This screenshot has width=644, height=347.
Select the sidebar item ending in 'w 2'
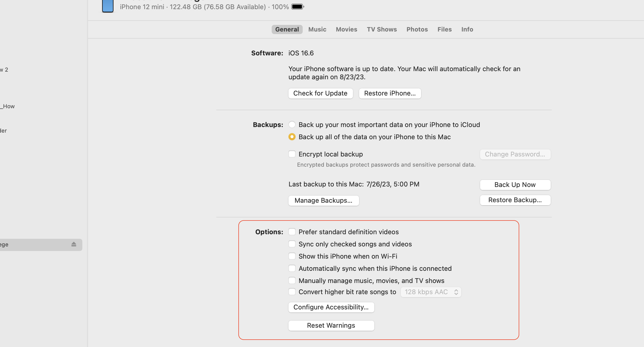[x=4, y=70]
